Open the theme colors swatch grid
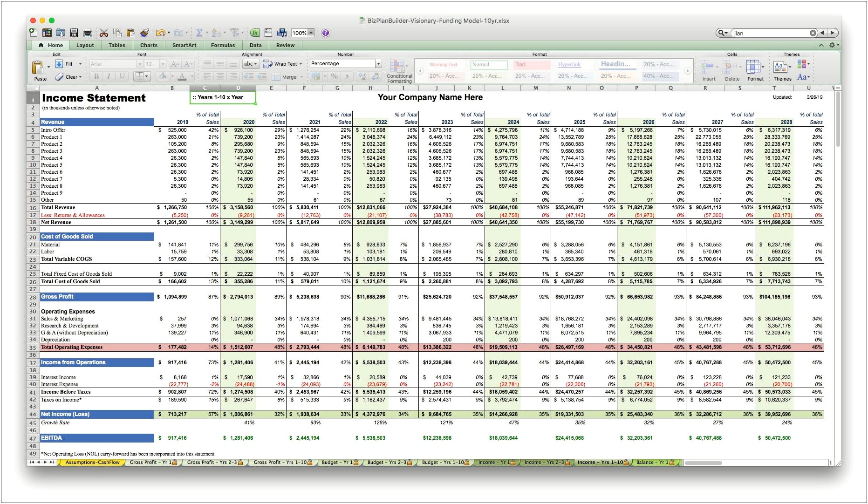This screenshot has height=504, width=868. 803,64
